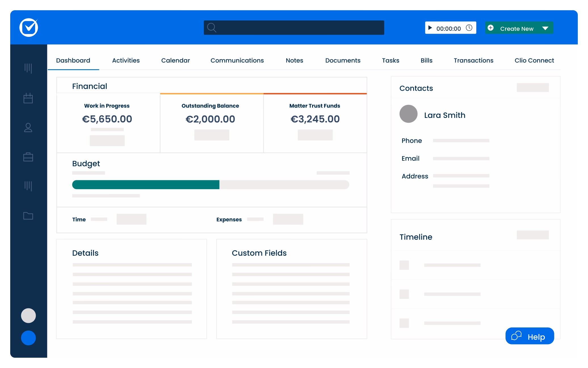The height and width of the screenshot is (368, 588).
Task: Click the Help button
Action: [530, 336]
